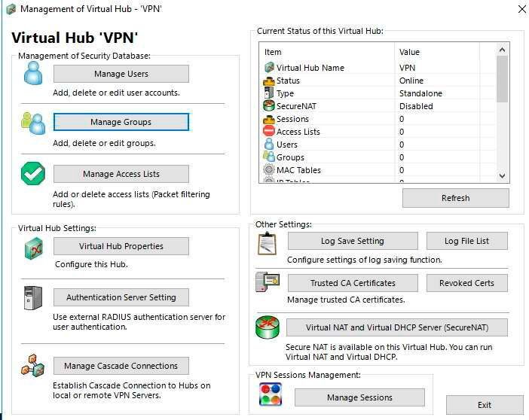Viewport: 529px width, 420px height.
Task: Click the cascade connections network icon
Action: pyautogui.click(x=32, y=366)
